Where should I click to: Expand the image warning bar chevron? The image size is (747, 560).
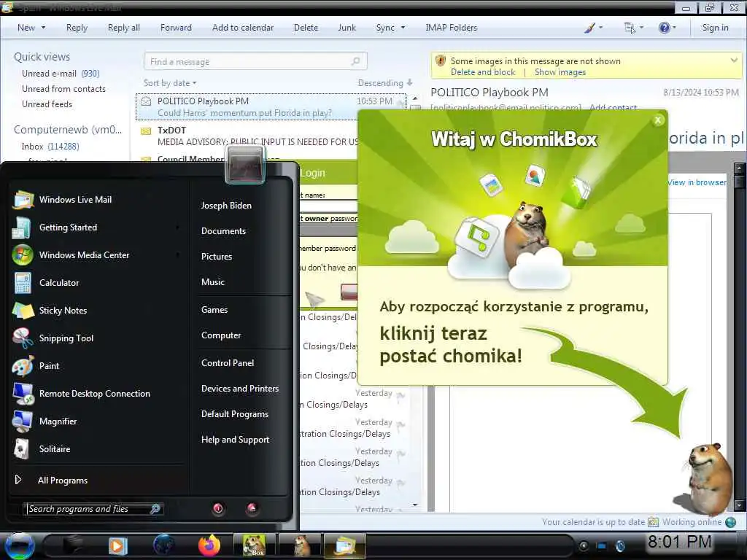734,61
